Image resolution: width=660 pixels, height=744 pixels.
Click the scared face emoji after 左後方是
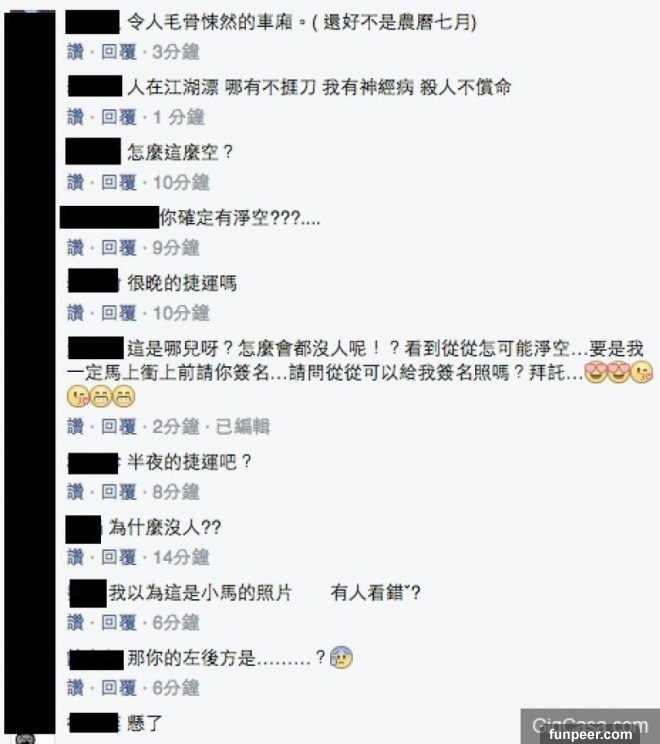[341, 658]
